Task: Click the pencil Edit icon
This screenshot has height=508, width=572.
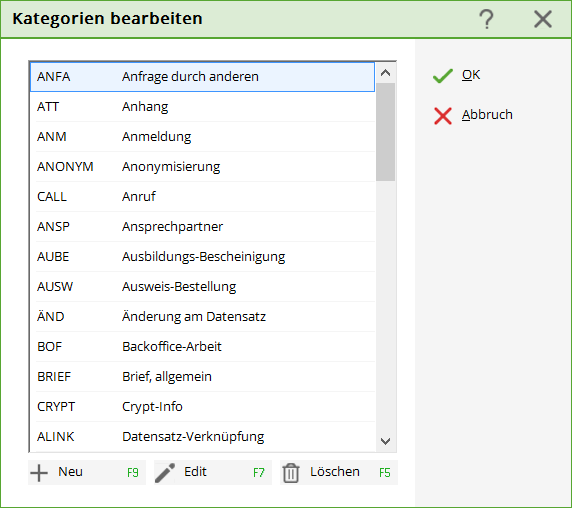Action: coord(165,473)
